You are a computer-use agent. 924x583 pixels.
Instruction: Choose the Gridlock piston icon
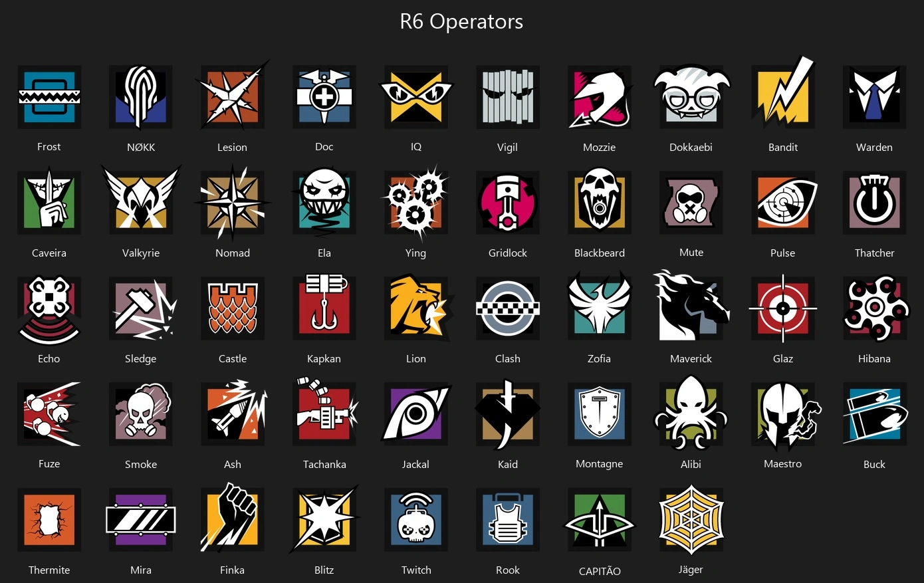click(508, 202)
